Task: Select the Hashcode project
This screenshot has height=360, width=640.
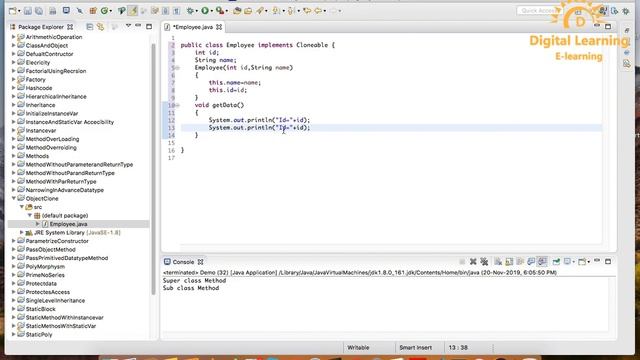Action: (x=39, y=88)
